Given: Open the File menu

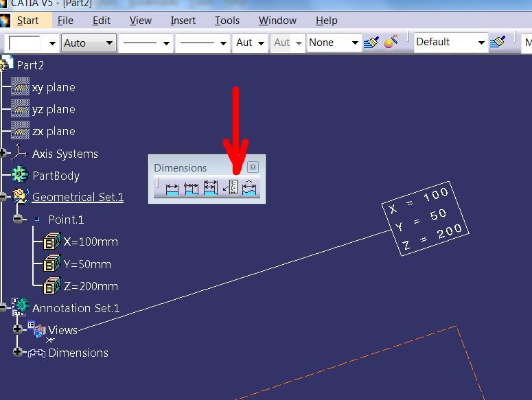Looking at the screenshot, I should tap(65, 21).
